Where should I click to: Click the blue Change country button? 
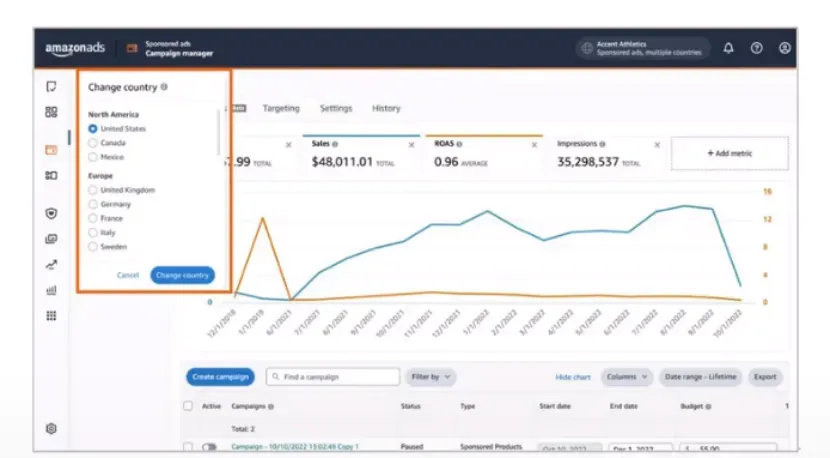pos(183,275)
